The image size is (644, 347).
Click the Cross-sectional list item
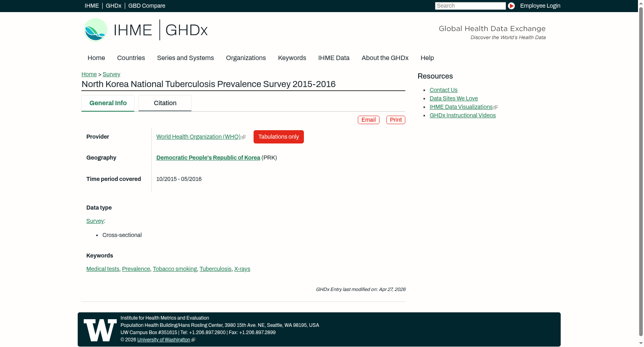point(122,235)
